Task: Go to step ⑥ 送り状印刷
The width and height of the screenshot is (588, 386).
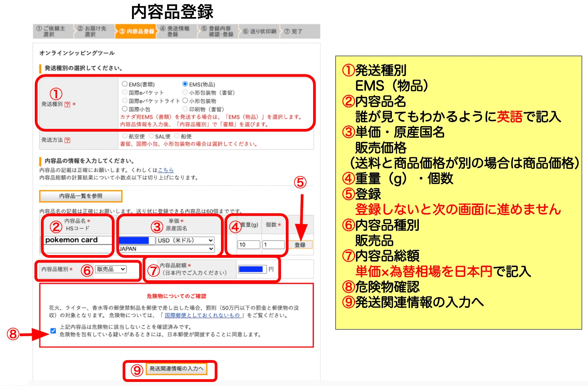Action: 259,31
